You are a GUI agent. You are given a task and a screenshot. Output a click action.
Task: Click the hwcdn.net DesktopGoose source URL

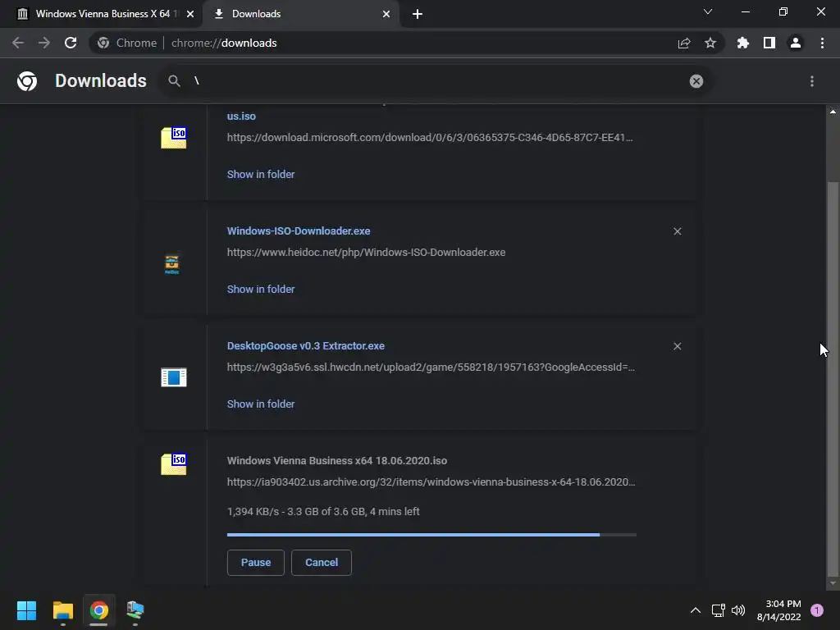431,367
